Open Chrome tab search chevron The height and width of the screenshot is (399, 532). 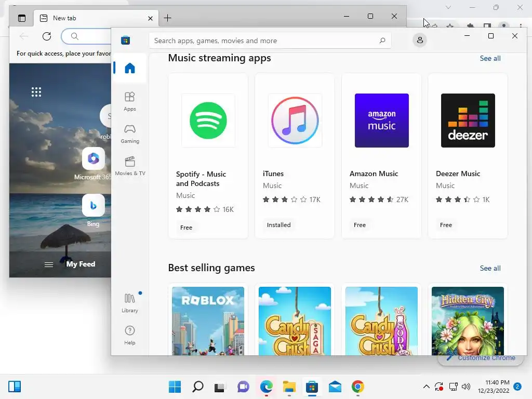448,7
